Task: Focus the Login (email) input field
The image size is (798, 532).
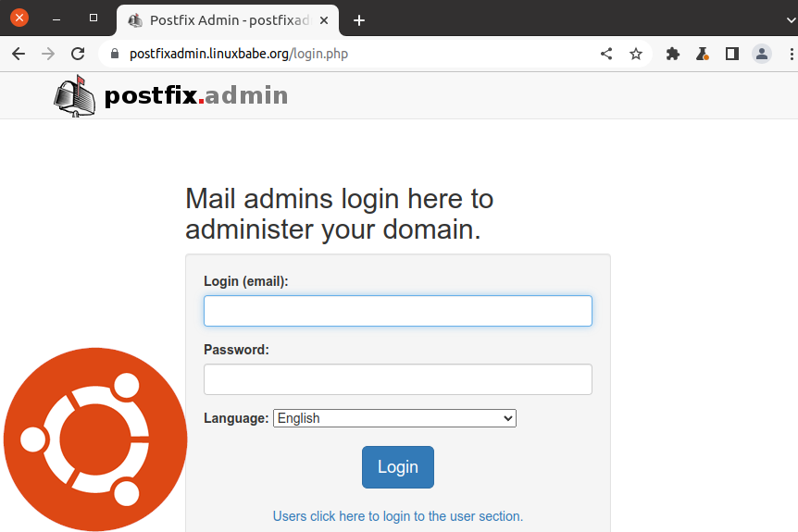Action: (x=398, y=311)
